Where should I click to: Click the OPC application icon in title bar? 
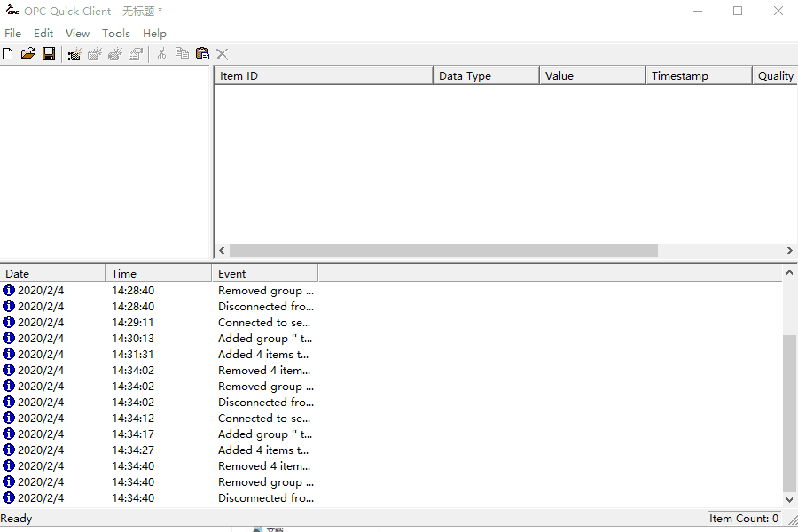12,10
